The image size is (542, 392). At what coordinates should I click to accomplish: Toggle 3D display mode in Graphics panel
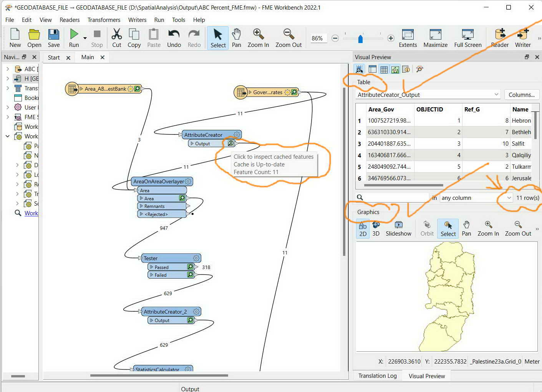tap(376, 228)
